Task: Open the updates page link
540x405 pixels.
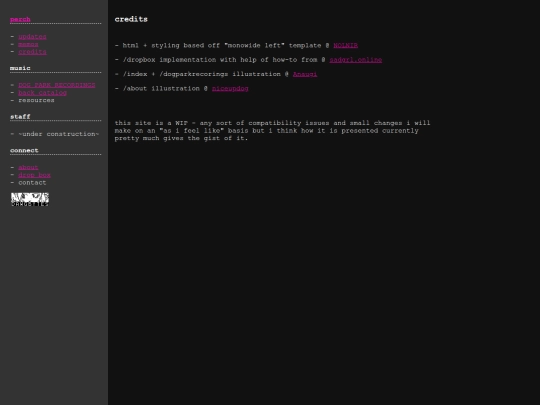Action: click(32, 37)
